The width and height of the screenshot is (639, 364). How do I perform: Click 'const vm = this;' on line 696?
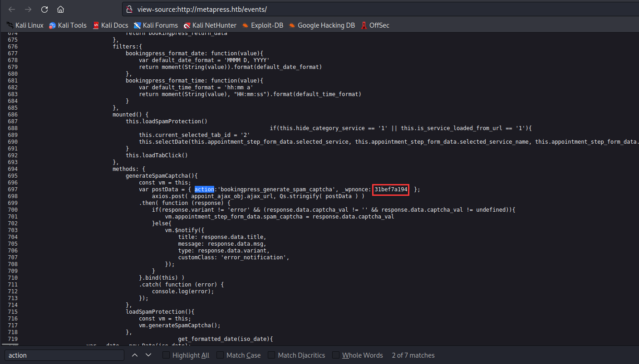click(x=165, y=183)
